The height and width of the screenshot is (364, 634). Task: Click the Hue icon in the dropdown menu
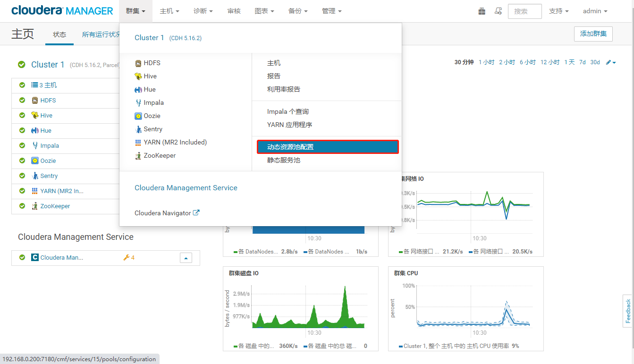pyautogui.click(x=138, y=90)
